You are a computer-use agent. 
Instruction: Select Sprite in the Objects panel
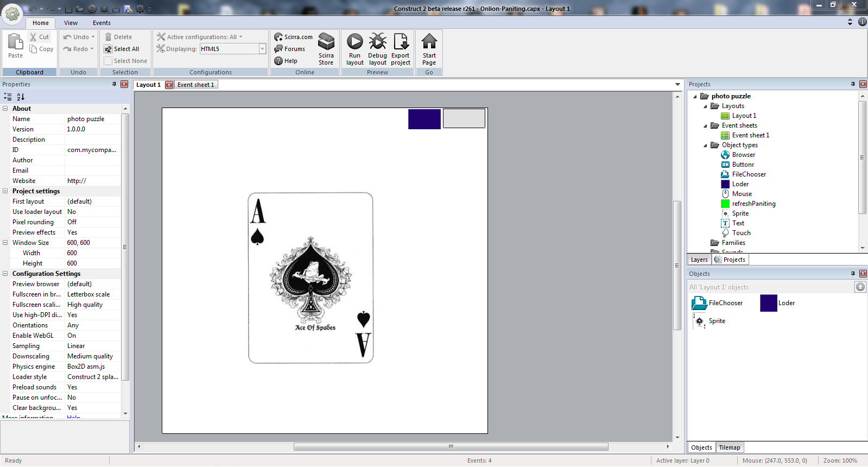[x=709, y=321]
